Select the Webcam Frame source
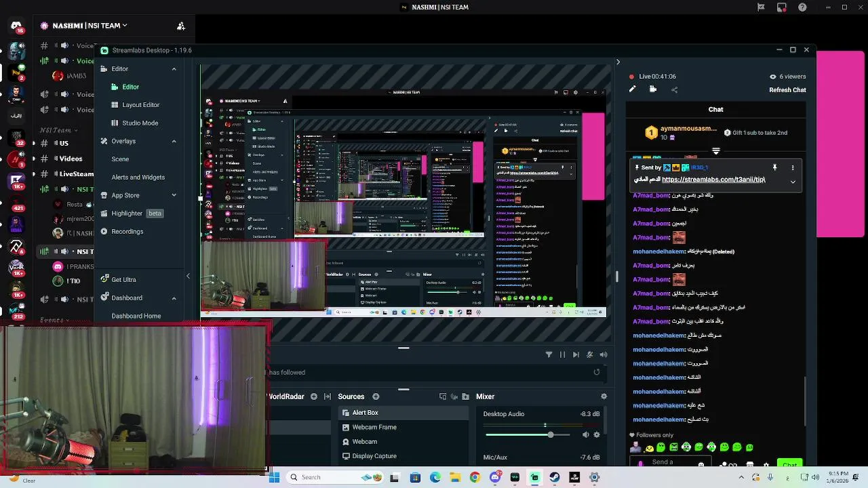The width and height of the screenshot is (868, 488). 403,428
